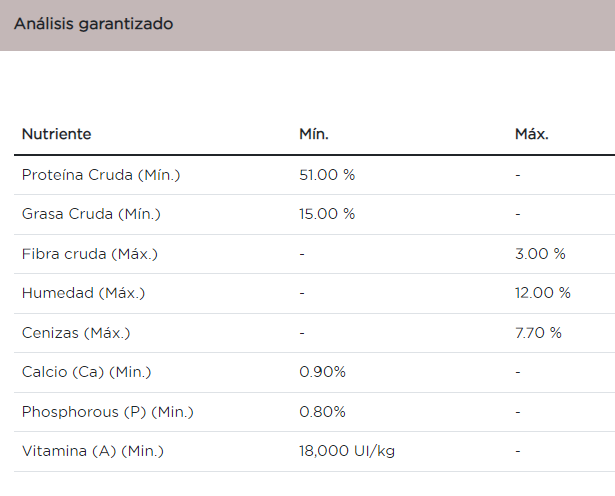Select the 0.80% phosphorous value

[322, 412]
